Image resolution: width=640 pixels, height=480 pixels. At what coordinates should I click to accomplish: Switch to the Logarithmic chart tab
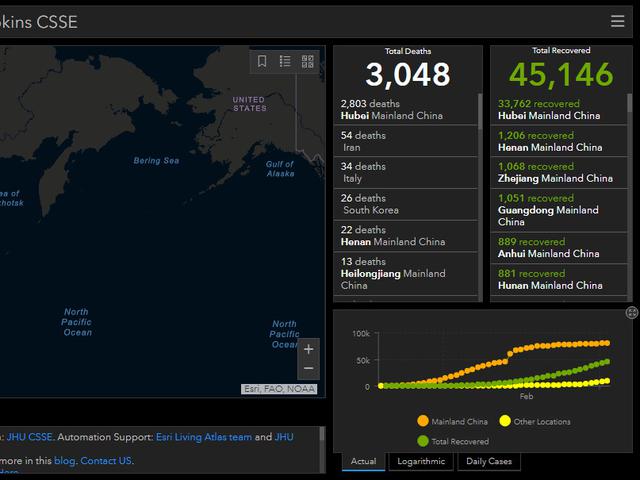tap(419, 461)
